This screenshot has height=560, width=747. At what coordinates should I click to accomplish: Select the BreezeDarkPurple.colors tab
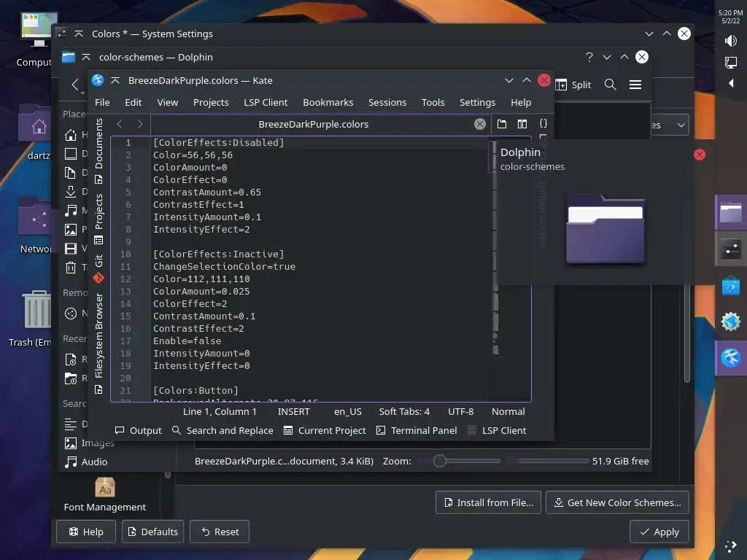coord(313,124)
